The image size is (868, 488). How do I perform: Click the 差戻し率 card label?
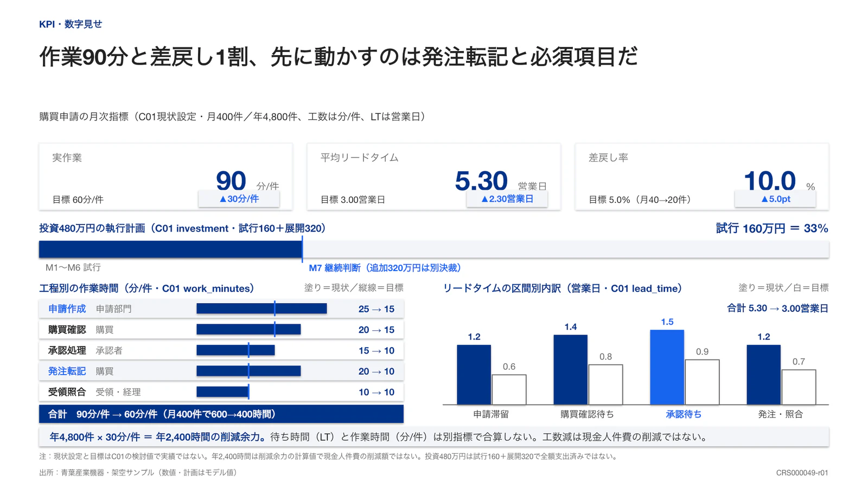(x=608, y=158)
